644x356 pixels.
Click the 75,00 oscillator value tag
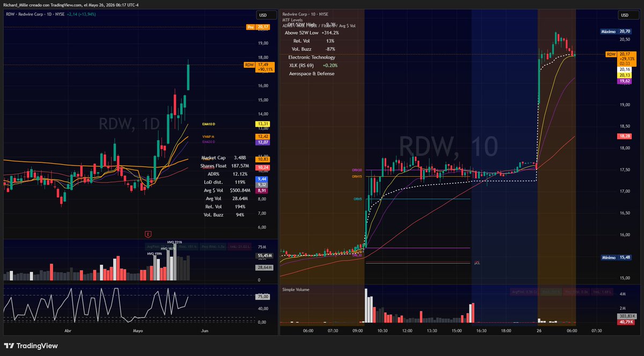pos(263,296)
